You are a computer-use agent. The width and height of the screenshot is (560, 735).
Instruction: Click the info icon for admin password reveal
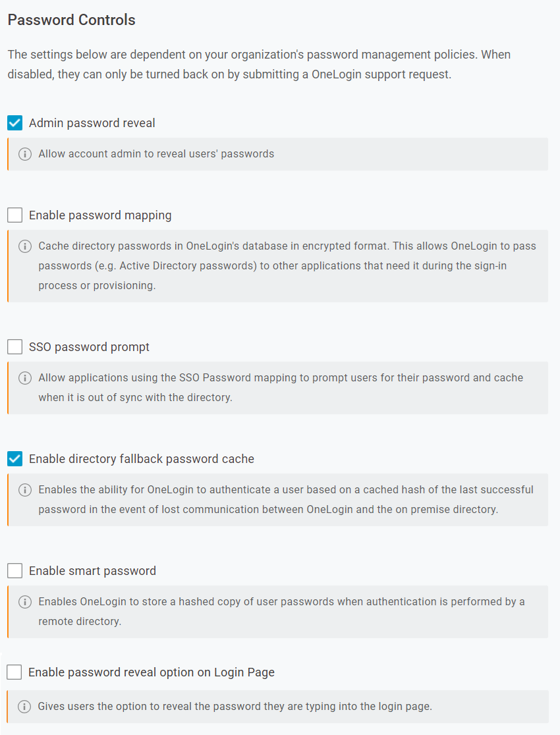click(x=25, y=154)
